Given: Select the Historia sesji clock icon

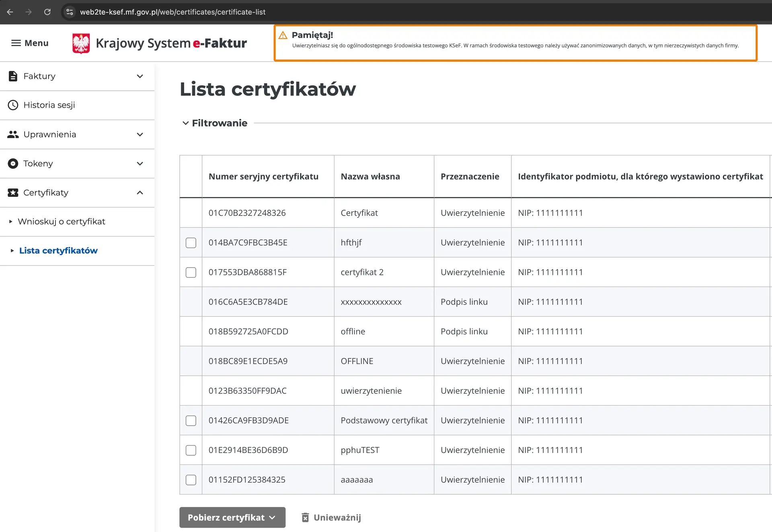Looking at the screenshot, I should pyautogui.click(x=12, y=105).
